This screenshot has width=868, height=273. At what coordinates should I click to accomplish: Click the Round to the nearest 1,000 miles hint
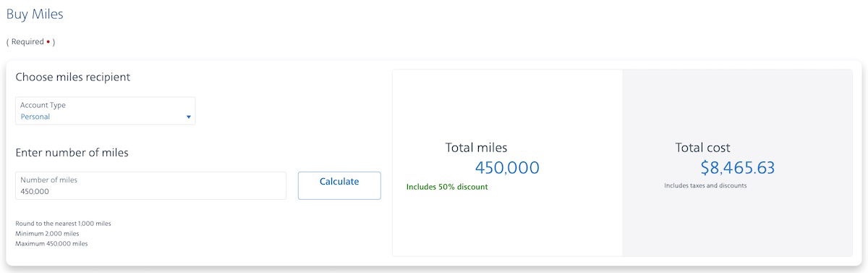coord(63,224)
